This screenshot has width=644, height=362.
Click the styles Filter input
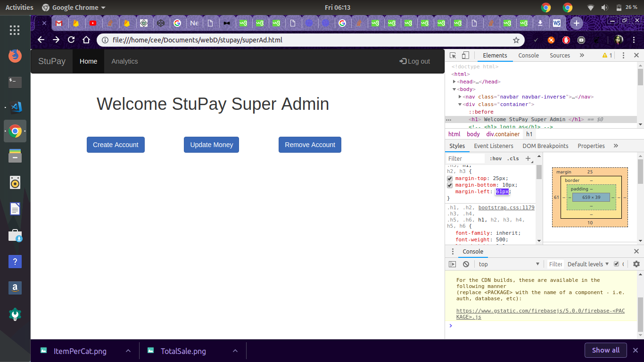465,159
